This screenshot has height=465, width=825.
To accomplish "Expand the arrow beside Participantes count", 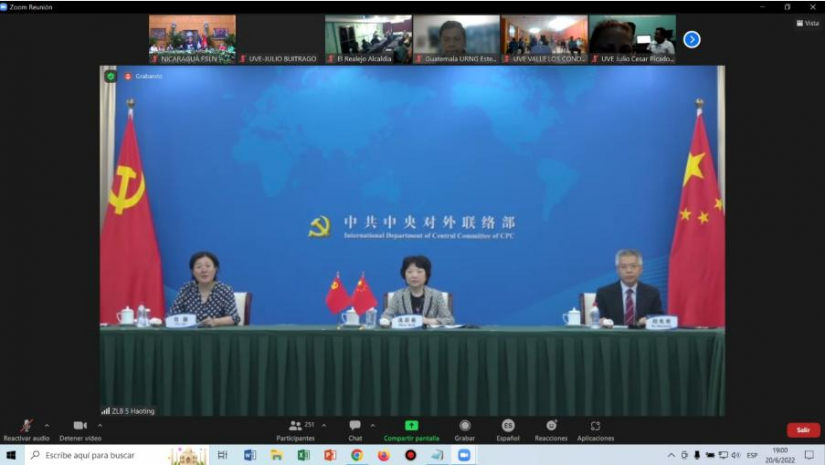I will (324, 426).
